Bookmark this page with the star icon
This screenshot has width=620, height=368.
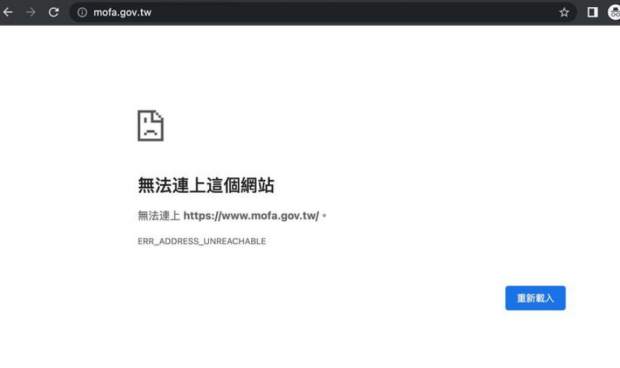point(564,13)
